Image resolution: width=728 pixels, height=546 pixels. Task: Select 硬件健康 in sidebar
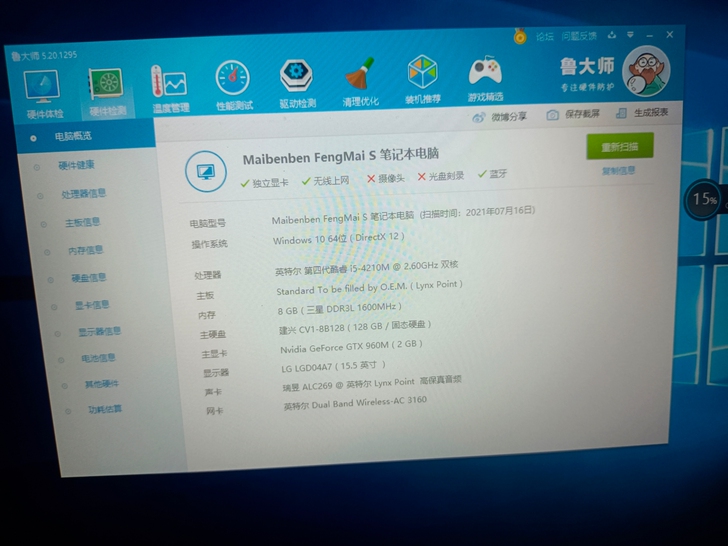(77, 165)
